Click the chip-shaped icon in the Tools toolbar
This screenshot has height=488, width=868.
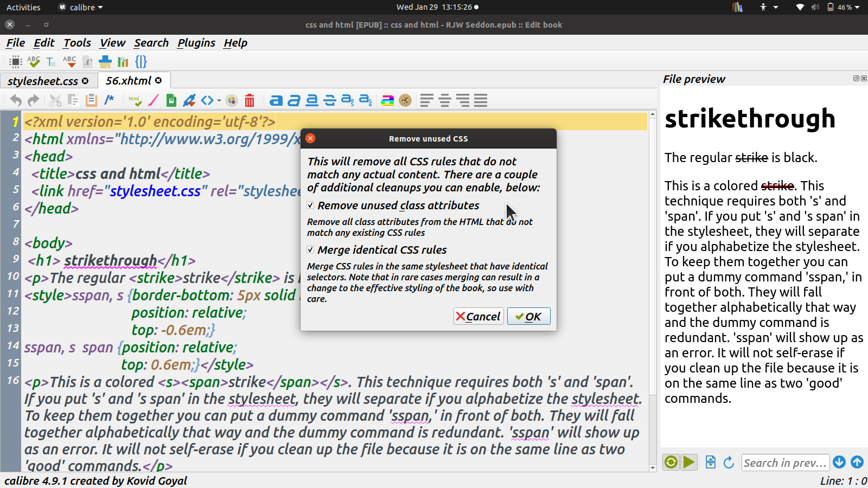[16, 62]
